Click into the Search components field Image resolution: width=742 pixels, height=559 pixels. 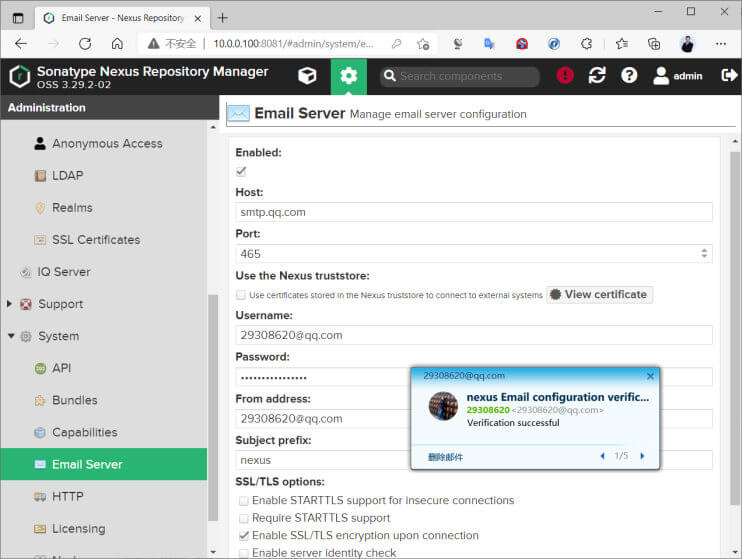tap(459, 76)
